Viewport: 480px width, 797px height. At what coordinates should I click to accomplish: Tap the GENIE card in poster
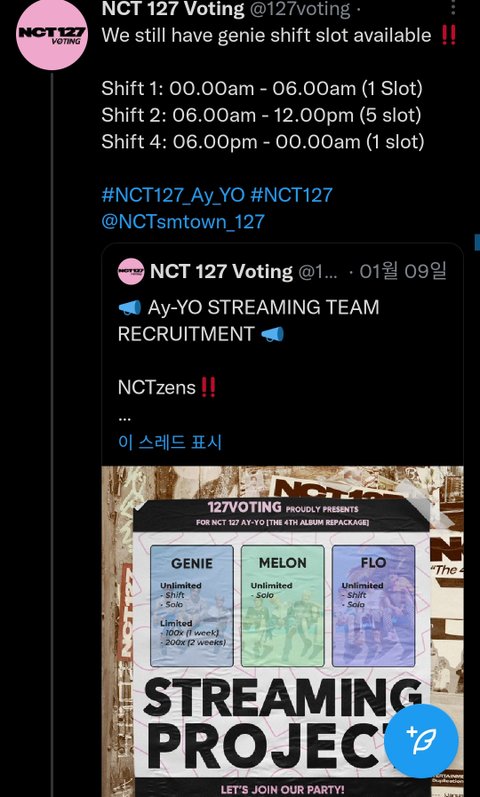(x=192, y=606)
